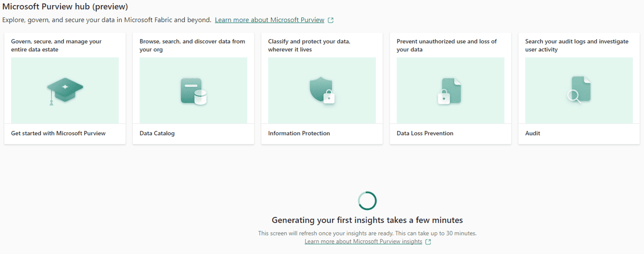Click the graduation cap icon on Get started card
This screenshot has height=254, width=644.
tap(65, 91)
